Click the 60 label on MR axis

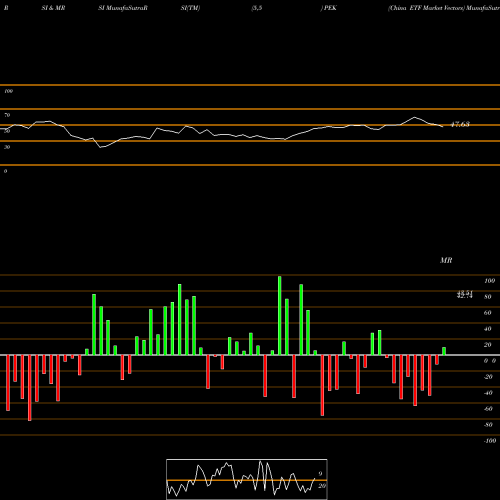487,313
